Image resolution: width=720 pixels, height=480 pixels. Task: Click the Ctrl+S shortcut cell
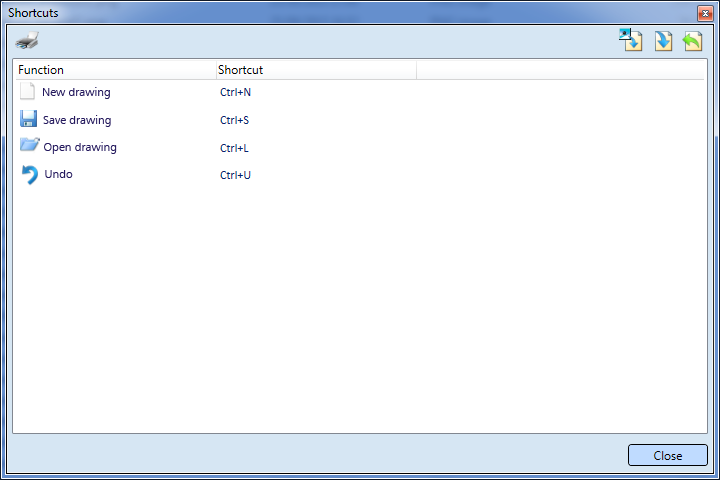pos(234,120)
